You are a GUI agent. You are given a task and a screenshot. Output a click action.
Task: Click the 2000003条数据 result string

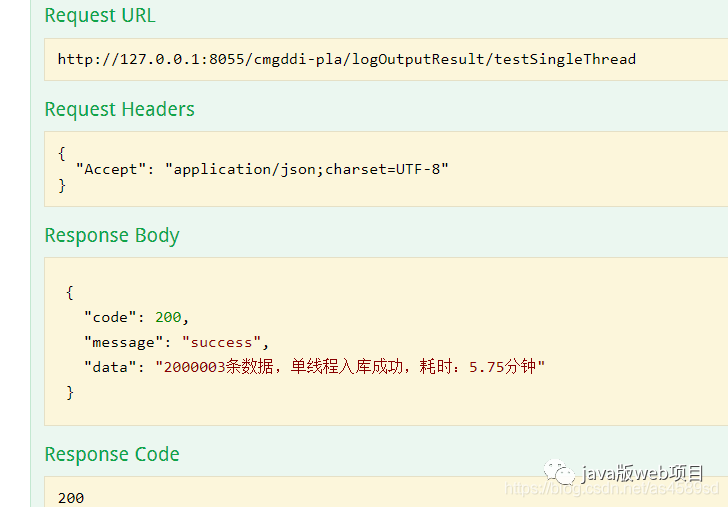tap(218, 367)
